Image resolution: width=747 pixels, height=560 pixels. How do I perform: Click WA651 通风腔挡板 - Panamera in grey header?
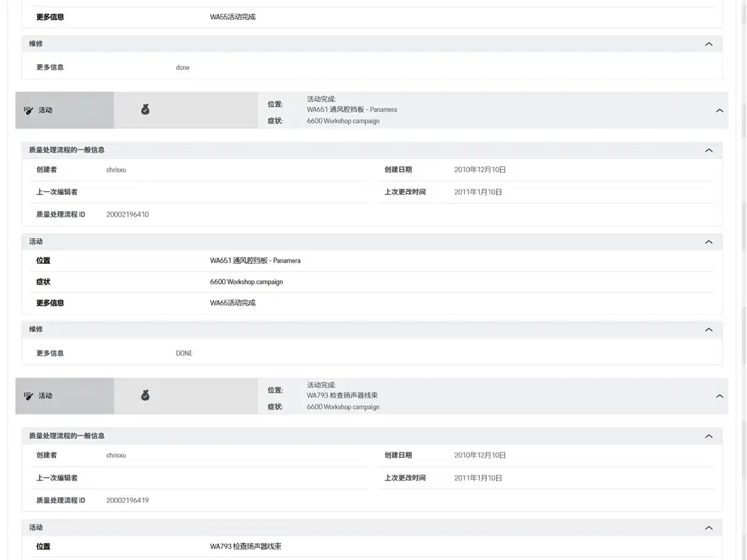pyautogui.click(x=352, y=110)
